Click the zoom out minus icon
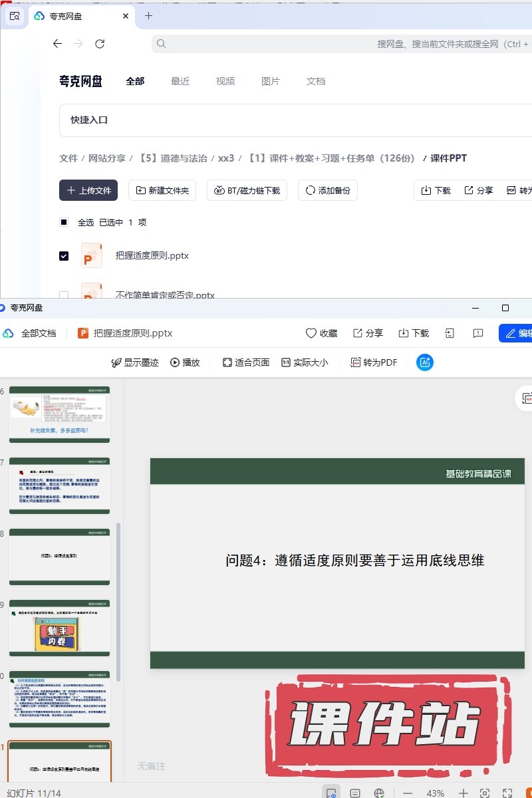The height and width of the screenshot is (798, 532). point(408,793)
